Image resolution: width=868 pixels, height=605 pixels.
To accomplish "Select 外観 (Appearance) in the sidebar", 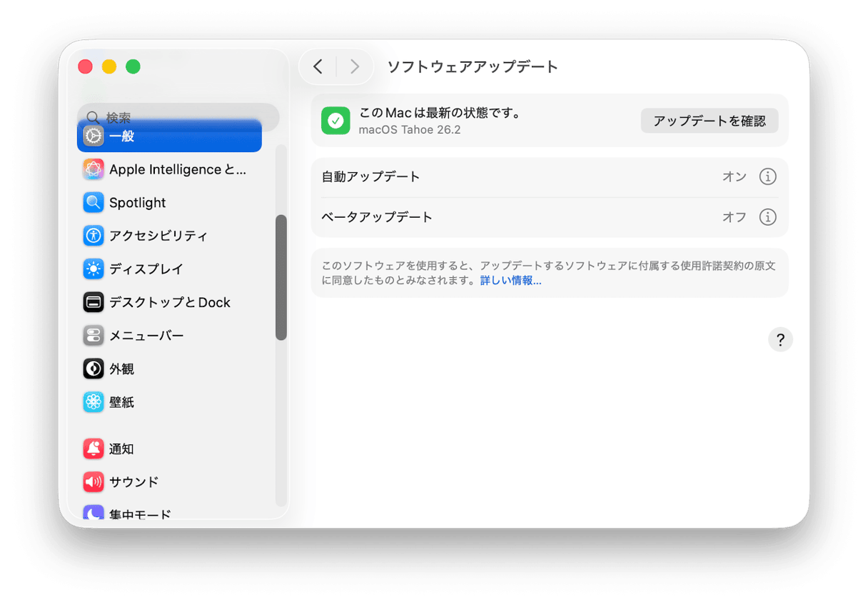I will click(94, 369).
